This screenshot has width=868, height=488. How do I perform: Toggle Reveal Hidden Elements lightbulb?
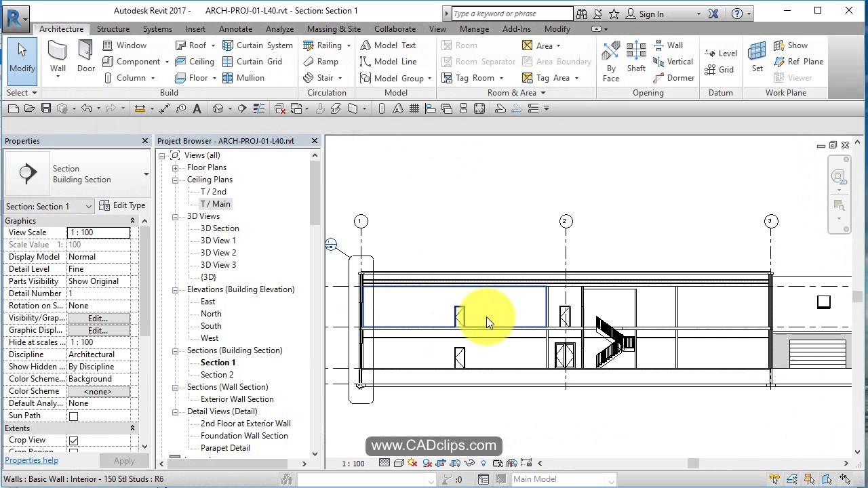click(483, 463)
